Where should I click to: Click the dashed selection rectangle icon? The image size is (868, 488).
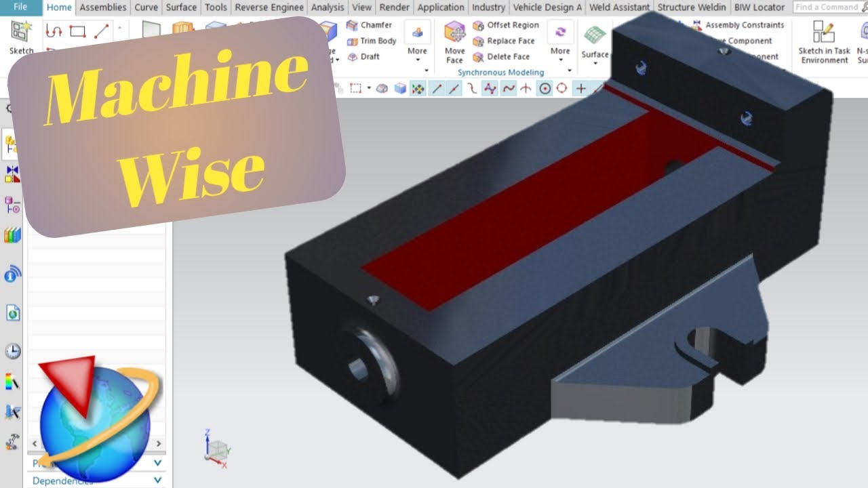(x=355, y=88)
